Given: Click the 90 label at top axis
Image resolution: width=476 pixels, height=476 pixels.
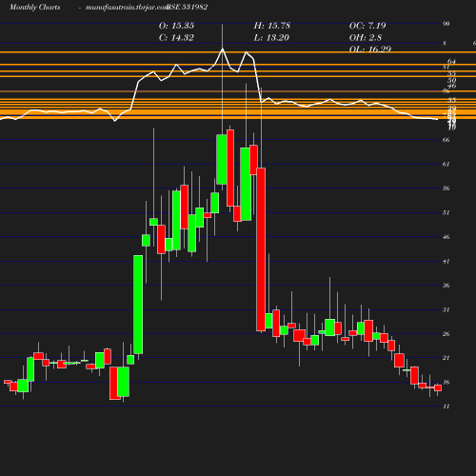Looking at the screenshot, I should (446, 24).
